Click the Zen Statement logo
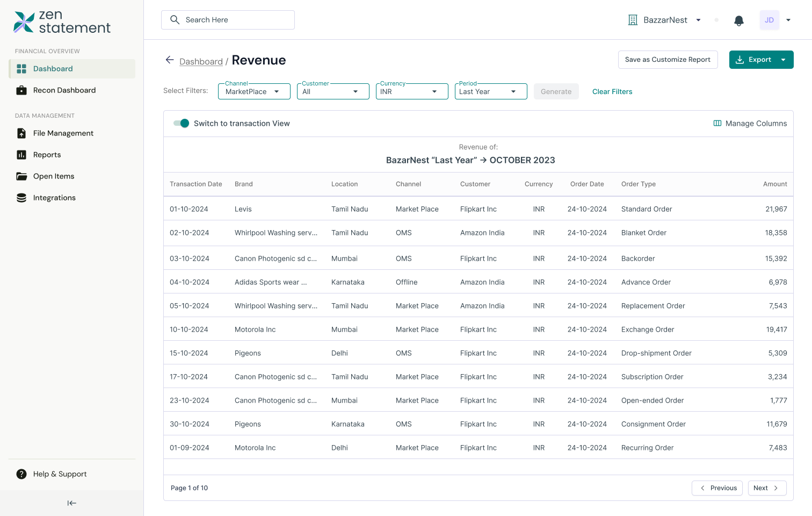 62,22
